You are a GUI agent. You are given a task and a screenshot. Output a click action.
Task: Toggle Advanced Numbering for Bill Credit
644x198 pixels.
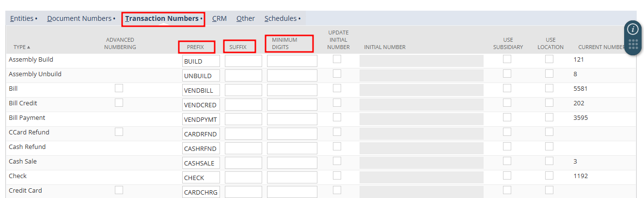coord(119,103)
